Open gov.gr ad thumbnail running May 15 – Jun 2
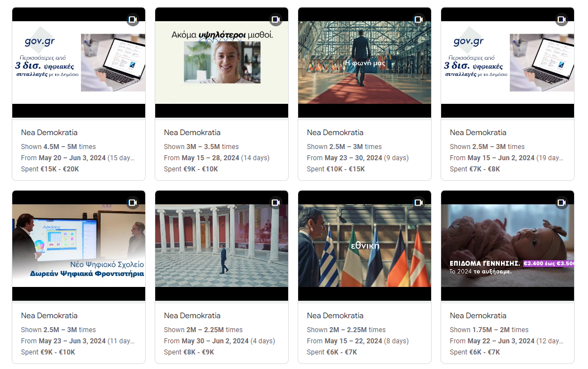The image size is (588, 369). tap(508, 63)
